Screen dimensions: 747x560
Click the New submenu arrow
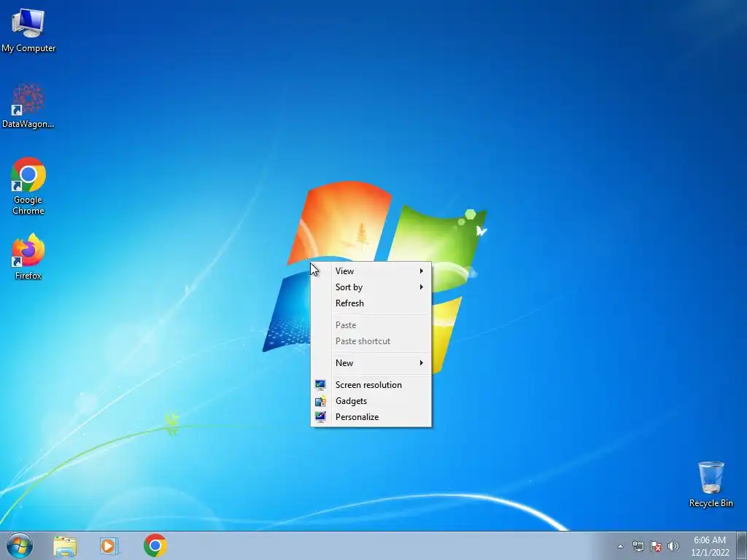(421, 363)
